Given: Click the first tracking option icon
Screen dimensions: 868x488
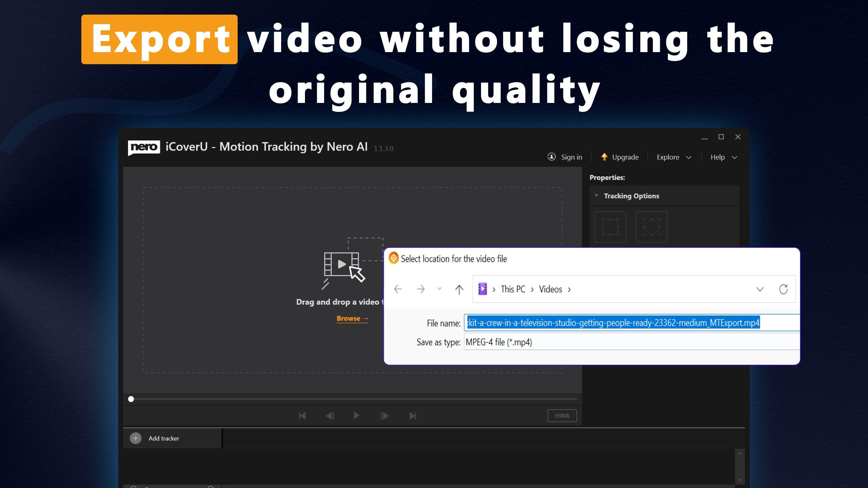Looking at the screenshot, I should pyautogui.click(x=610, y=226).
